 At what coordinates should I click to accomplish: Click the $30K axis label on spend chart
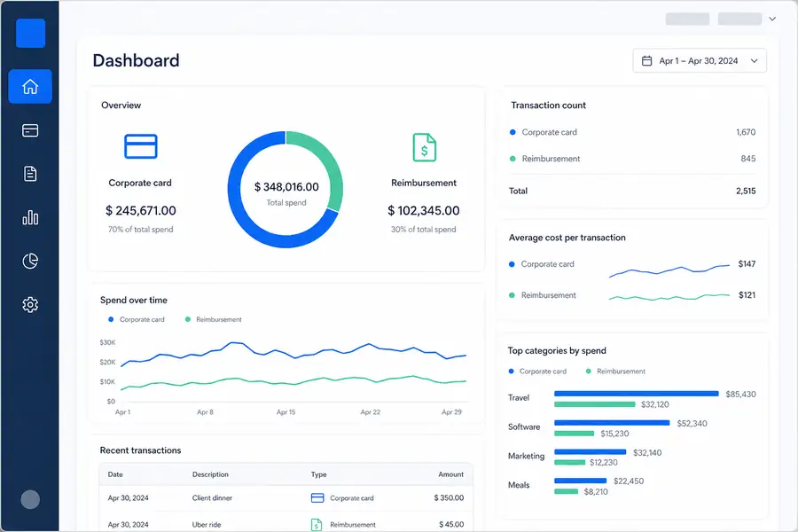[x=107, y=342]
